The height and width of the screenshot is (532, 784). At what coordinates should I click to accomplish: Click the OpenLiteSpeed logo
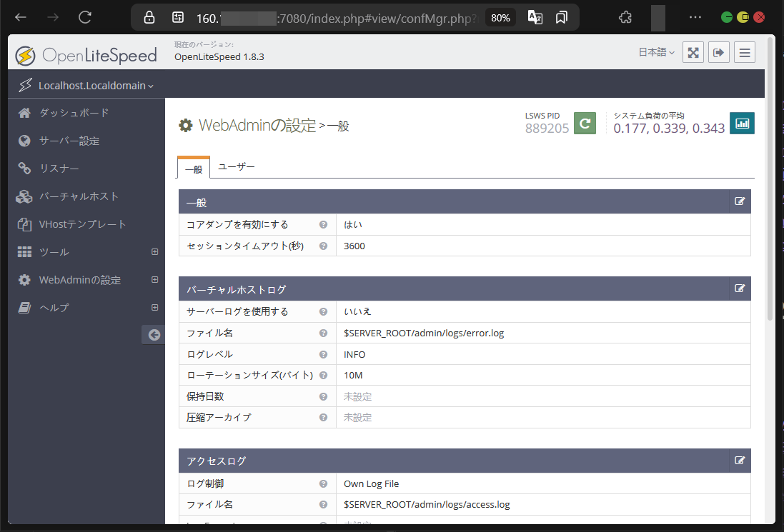(86, 55)
